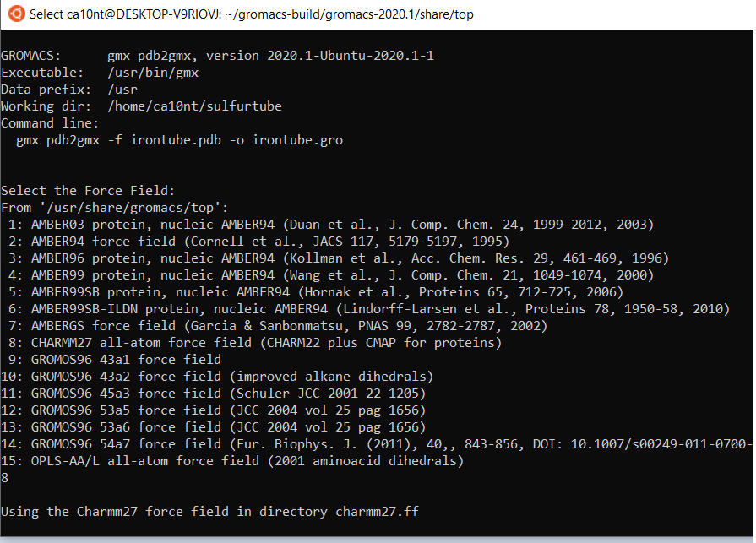Click the 'Data prefix: /usr' line
756x543 pixels.
[69, 90]
